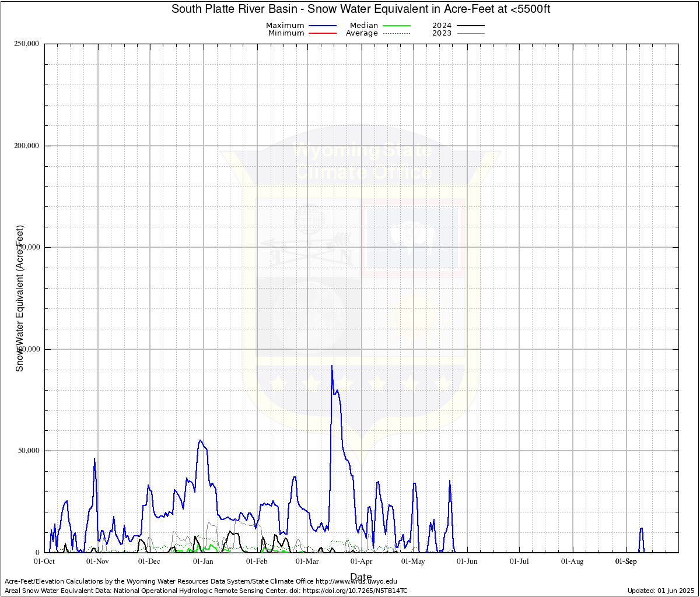
Task: Click the 'Median' legend label
Action: click(x=364, y=26)
